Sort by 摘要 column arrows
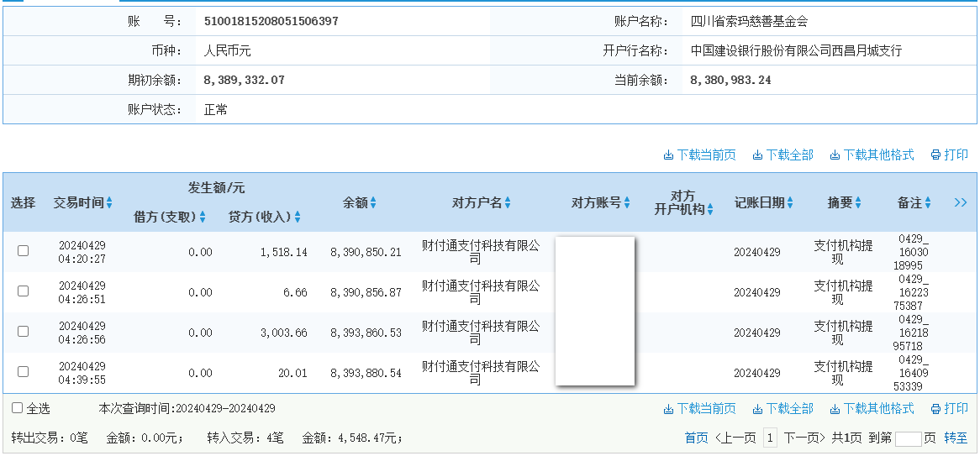The image size is (980, 456). (858, 203)
